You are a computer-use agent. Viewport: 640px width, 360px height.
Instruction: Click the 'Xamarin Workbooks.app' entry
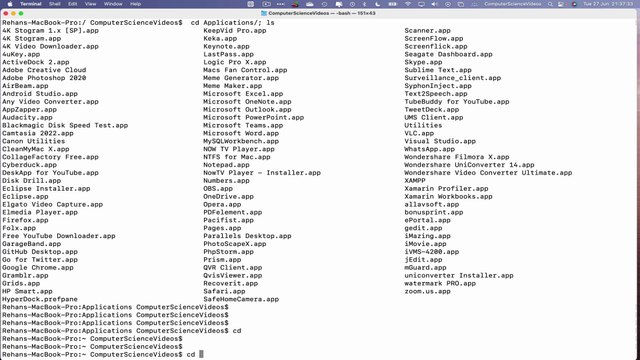[449, 196]
